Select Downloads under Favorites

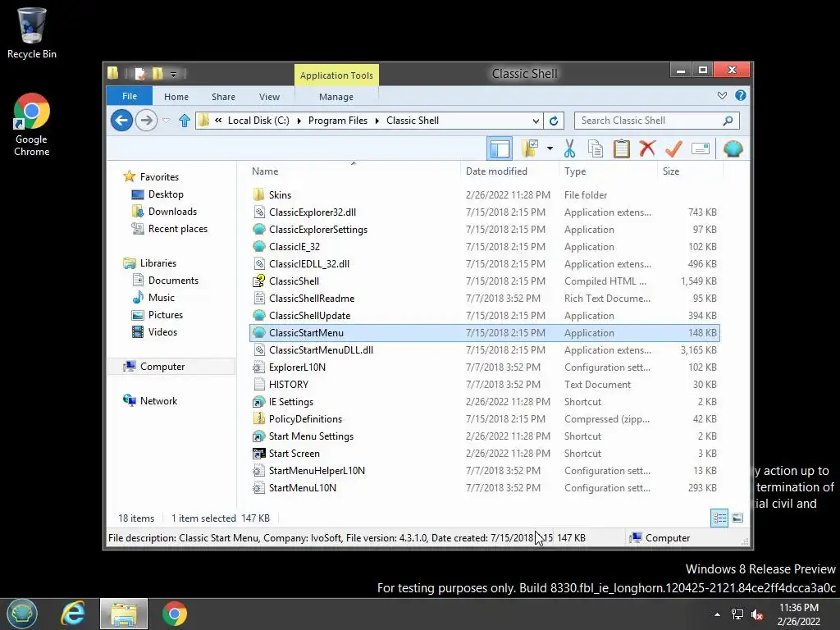click(172, 211)
